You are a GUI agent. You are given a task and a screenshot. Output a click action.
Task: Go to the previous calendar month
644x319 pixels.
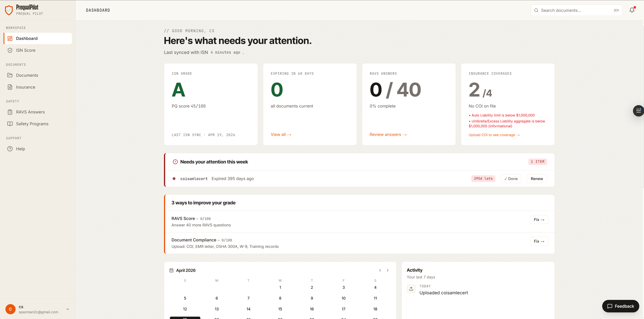(380, 270)
